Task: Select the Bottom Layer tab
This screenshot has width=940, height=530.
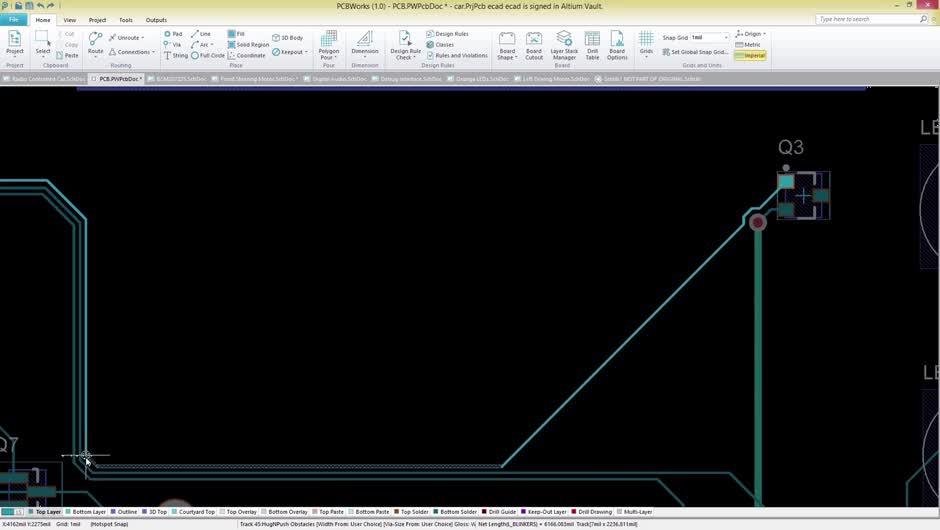Action: (86, 512)
